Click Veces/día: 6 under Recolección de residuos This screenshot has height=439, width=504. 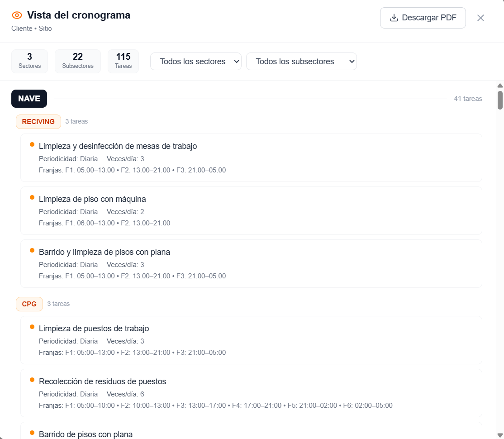(x=125, y=394)
